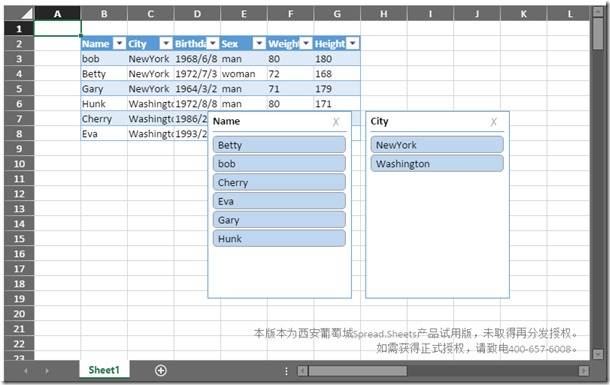Click the previous sheet tab arrow

(x=26, y=371)
